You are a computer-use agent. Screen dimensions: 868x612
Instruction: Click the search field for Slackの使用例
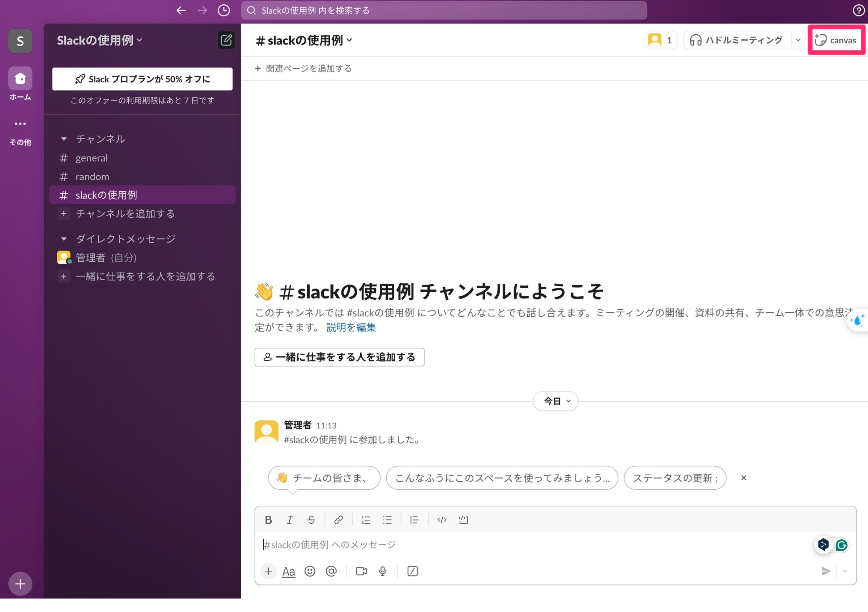444,10
